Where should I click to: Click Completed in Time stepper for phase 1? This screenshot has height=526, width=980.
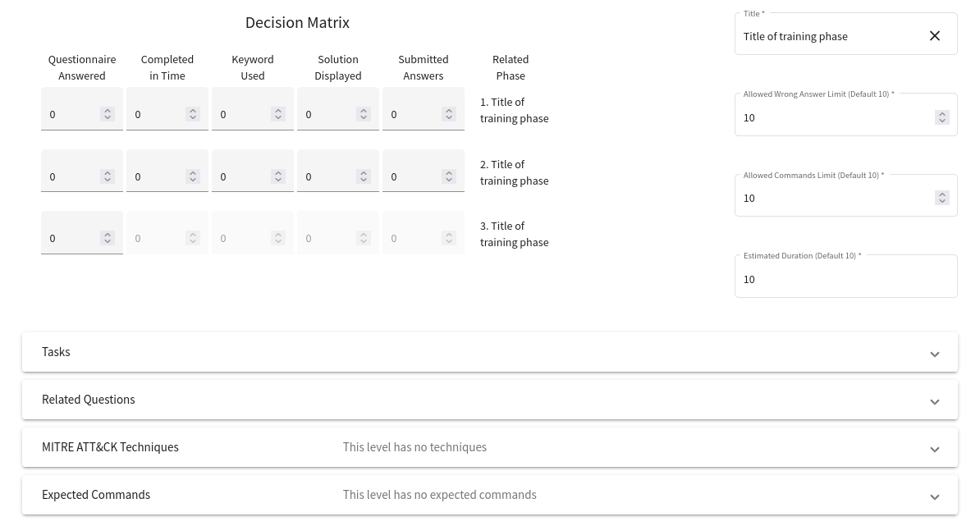pyautogui.click(x=193, y=114)
